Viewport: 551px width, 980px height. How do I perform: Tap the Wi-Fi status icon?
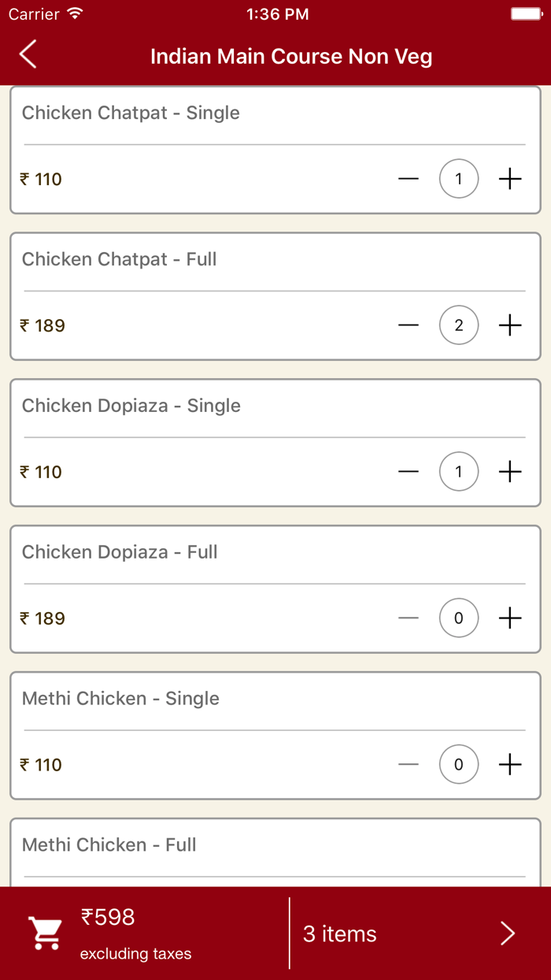75,14
